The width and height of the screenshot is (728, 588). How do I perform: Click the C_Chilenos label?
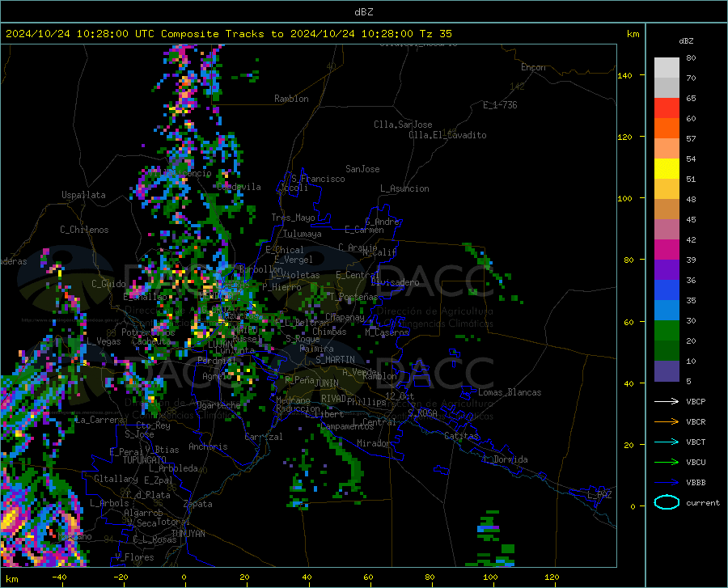coord(84,230)
